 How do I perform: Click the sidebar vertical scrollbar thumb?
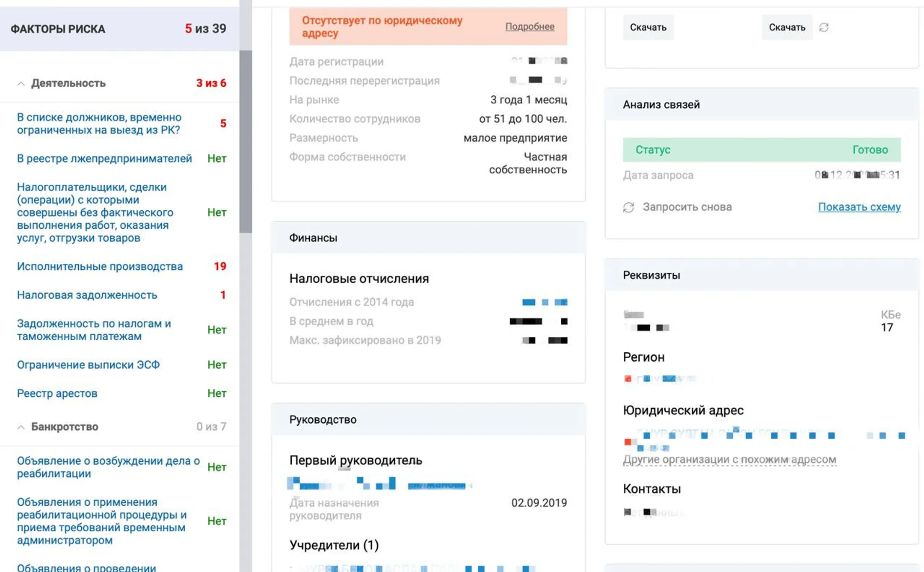(x=246, y=142)
